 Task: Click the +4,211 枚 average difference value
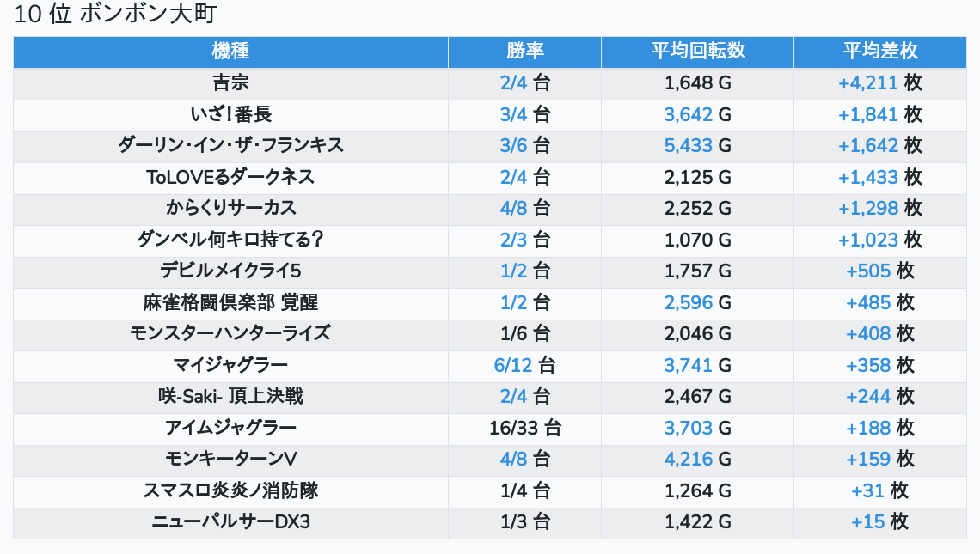click(x=880, y=83)
